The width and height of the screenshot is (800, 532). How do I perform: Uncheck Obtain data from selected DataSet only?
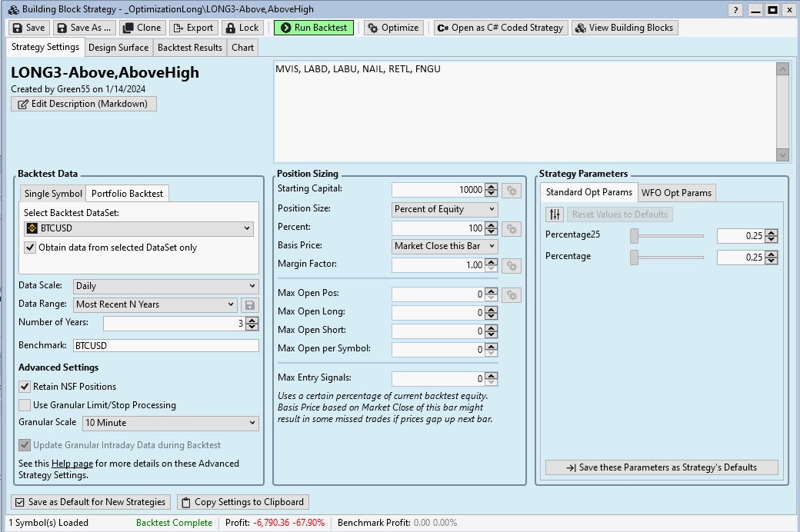tap(30, 248)
